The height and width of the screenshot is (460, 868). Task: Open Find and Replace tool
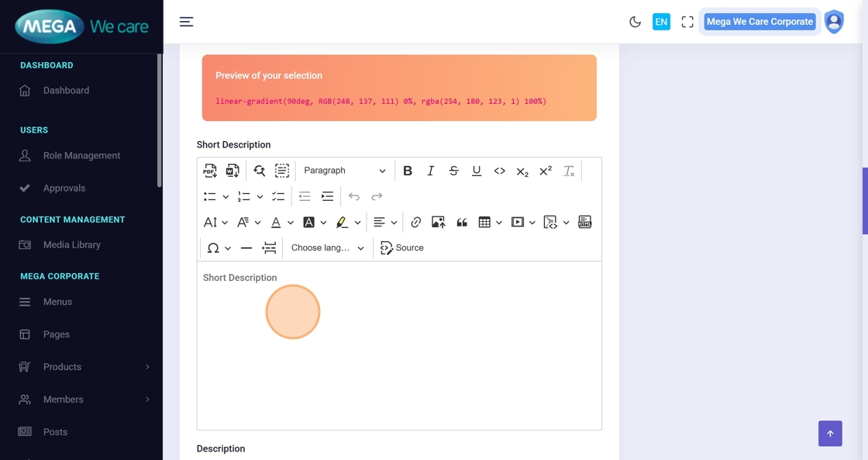pos(260,171)
